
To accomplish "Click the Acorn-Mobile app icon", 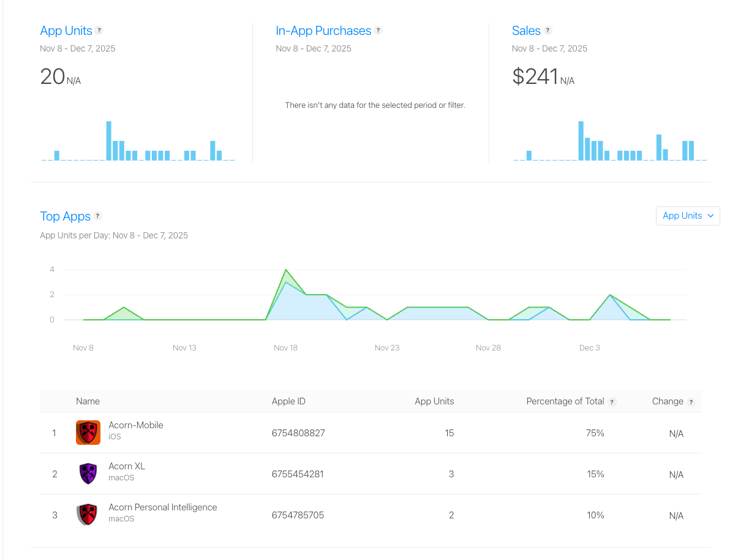I will (x=88, y=433).
